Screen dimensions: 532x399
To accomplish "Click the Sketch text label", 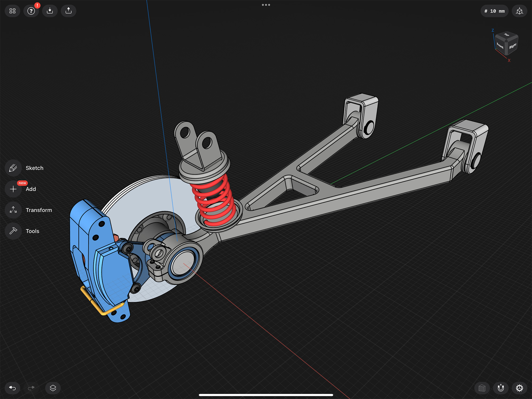I will coord(35,168).
